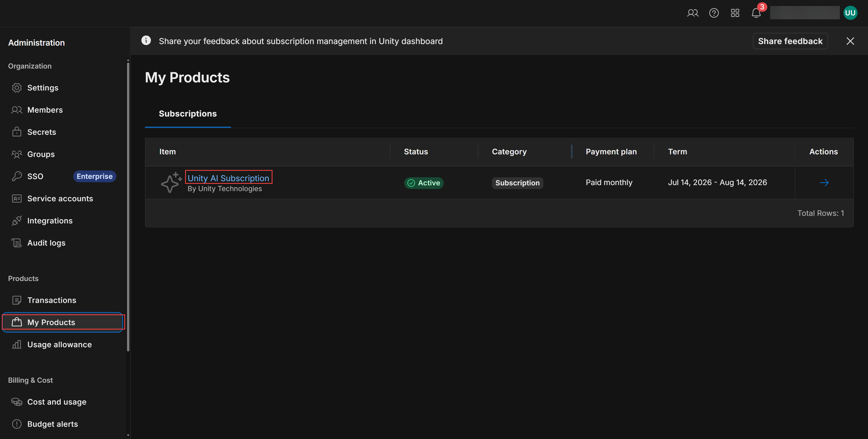The width and height of the screenshot is (868, 439).
Task: Click the Paid monthly payment plan cell
Action: click(x=609, y=182)
